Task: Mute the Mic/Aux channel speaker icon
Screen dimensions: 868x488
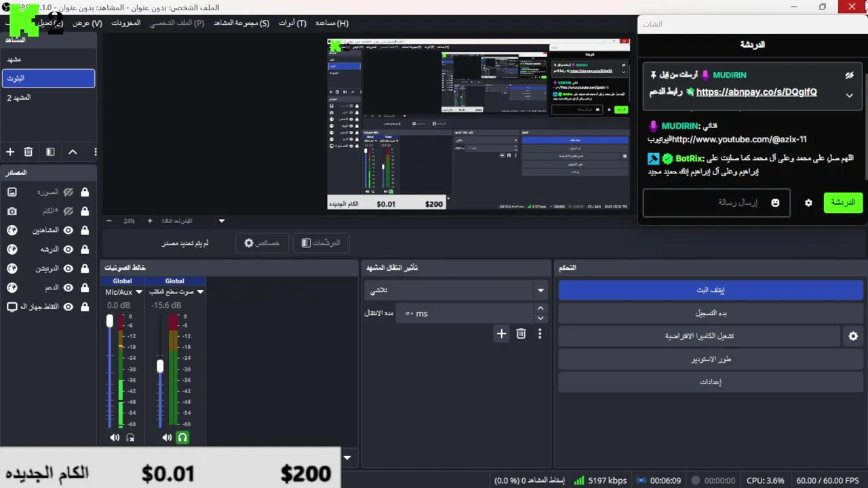Action: pyautogui.click(x=115, y=438)
